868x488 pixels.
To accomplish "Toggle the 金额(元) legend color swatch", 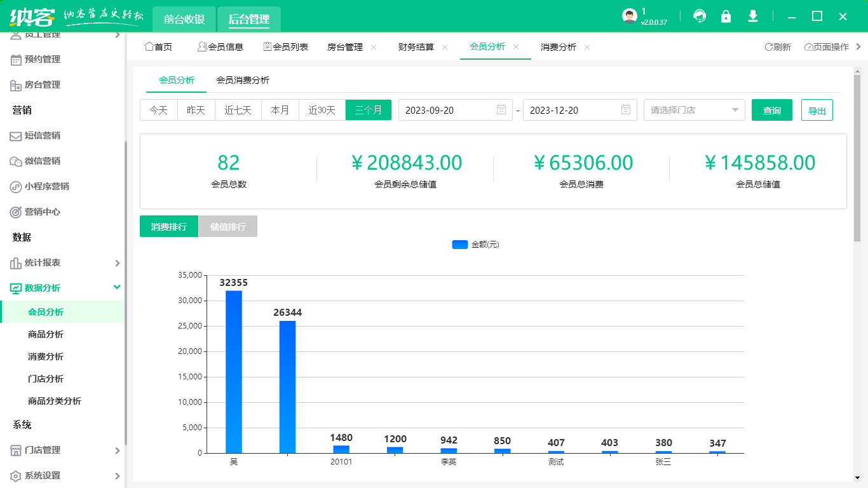I will click(x=459, y=245).
